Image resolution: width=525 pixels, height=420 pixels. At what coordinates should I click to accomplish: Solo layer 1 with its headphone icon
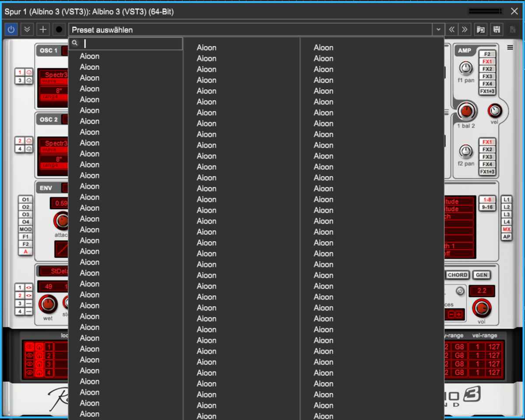click(x=39, y=348)
